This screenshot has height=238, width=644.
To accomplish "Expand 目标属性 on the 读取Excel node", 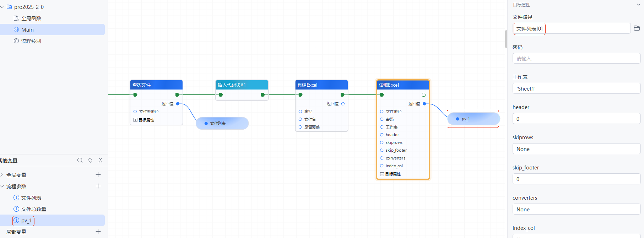I will coord(382,174).
